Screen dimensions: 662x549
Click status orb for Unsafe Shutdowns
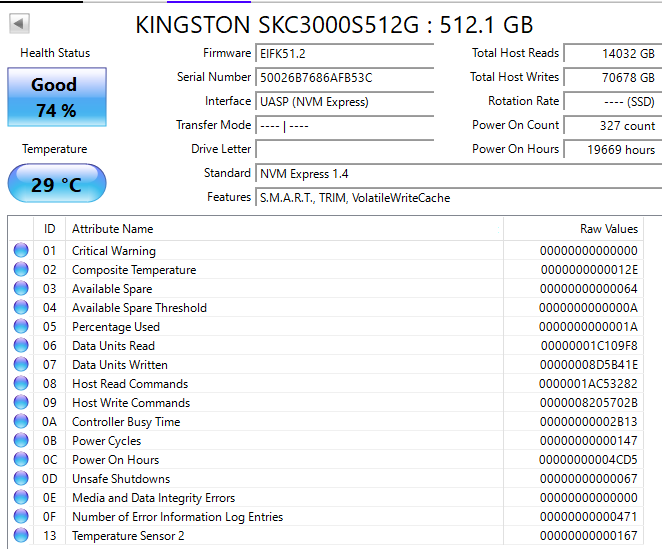coord(21,478)
